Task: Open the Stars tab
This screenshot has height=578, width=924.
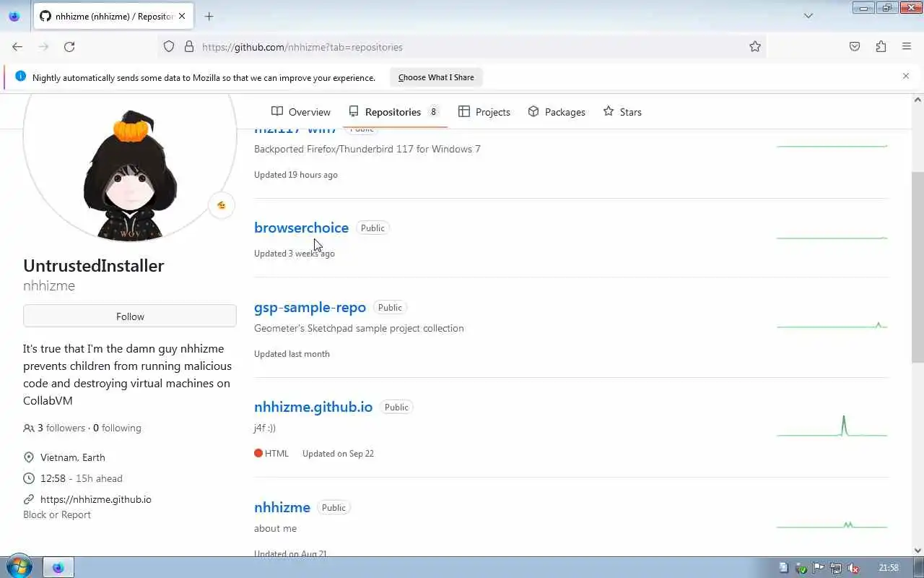Action: click(622, 112)
